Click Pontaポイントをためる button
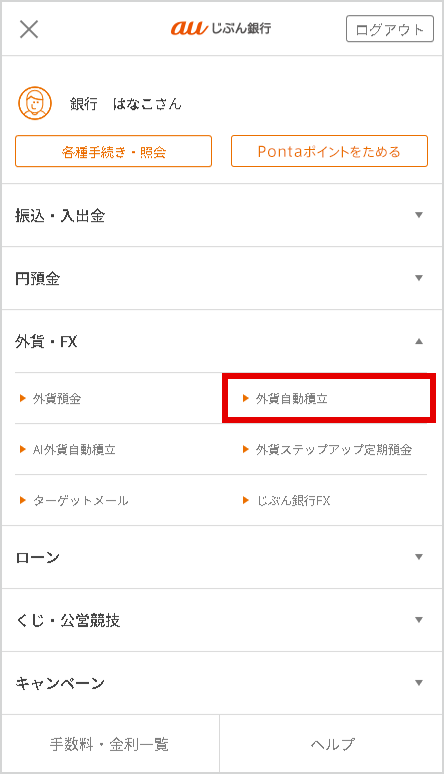 [329, 151]
